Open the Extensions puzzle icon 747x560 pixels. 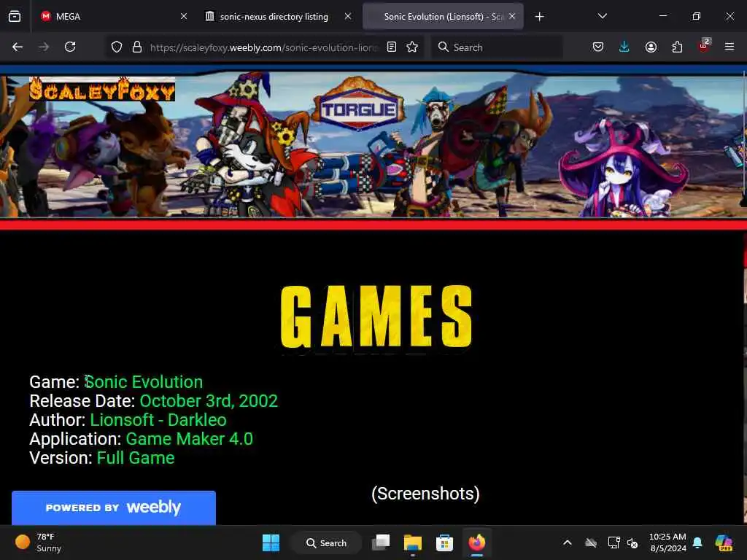[x=677, y=47]
